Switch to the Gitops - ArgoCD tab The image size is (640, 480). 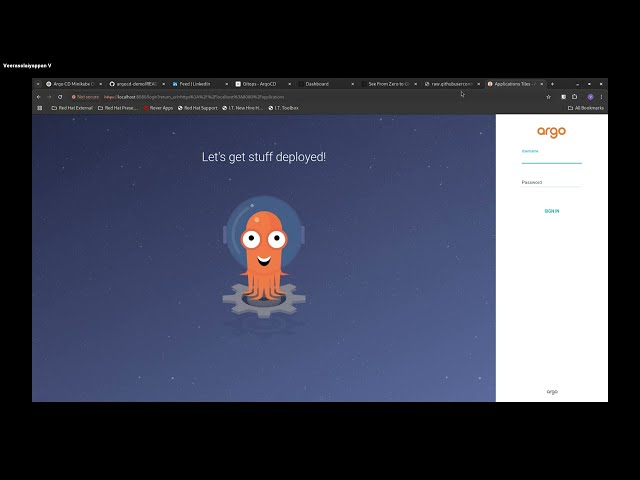[x=262, y=84]
